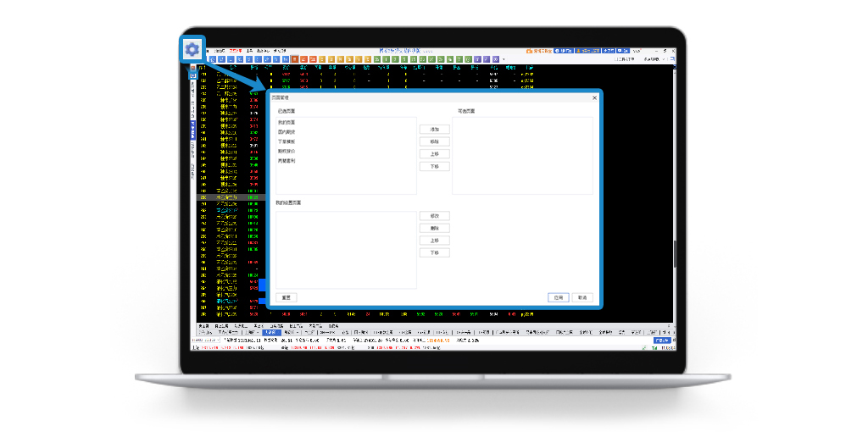Select 期权报价 in the 已选页面 list
Image resolution: width=868 pixels, height=432 pixels.
point(286,152)
